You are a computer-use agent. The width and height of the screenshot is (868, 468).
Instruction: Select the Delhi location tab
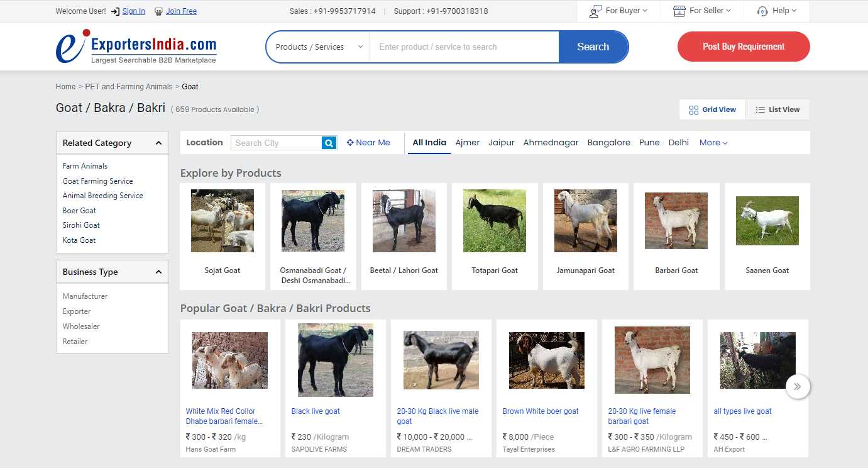tap(679, 143)
